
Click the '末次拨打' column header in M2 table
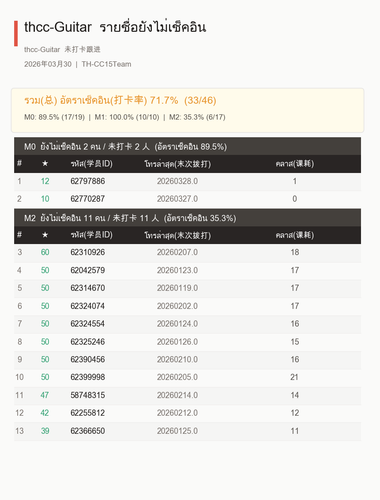coord(177,235)
